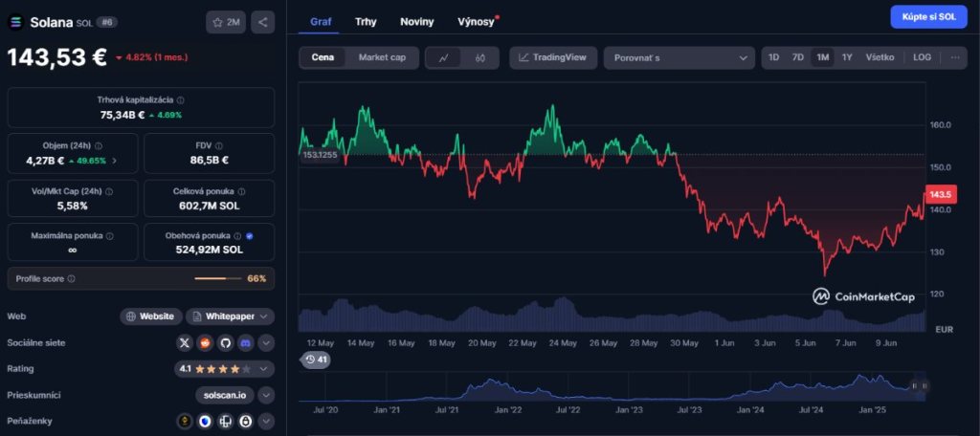The width and height of the screenshot is (980, 436).
Task: Add Solana to watchlist via star button
Action: pyautogui.click(x=226, y=21)
